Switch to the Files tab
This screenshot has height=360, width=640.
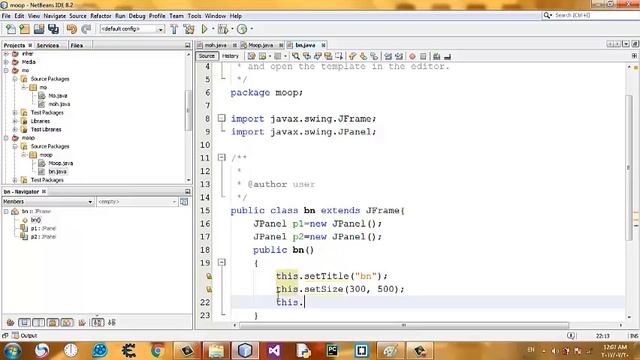click(77, 45)
